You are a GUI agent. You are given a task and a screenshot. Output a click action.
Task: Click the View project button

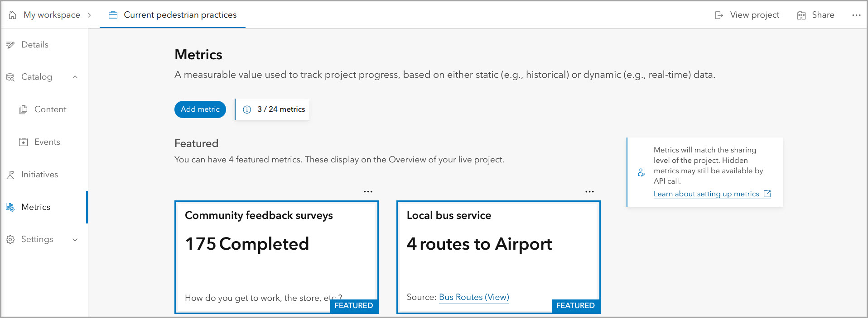(747, 15)
